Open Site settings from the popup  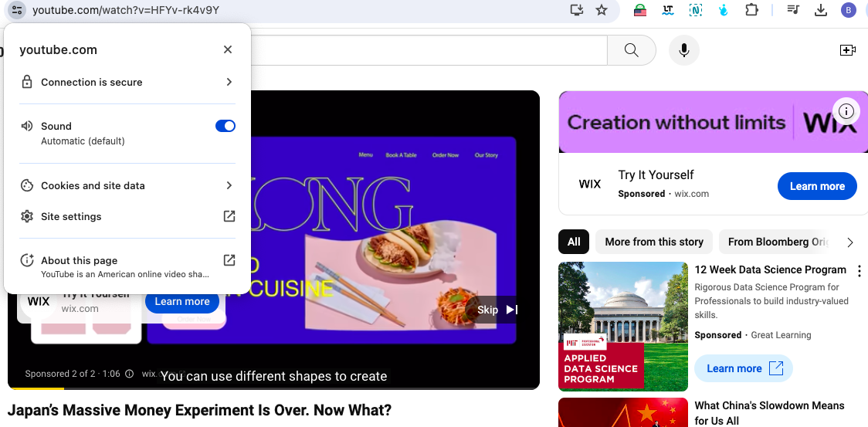127,216
